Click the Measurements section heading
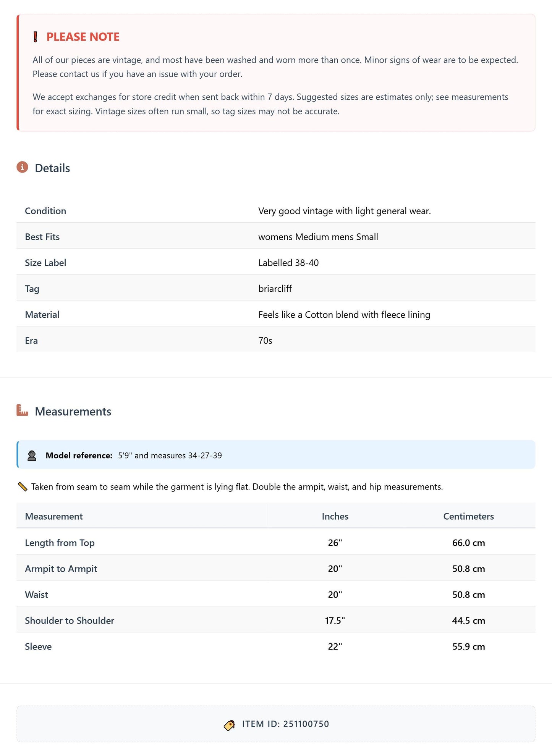552x756 pixels. (x=73, y=411)
